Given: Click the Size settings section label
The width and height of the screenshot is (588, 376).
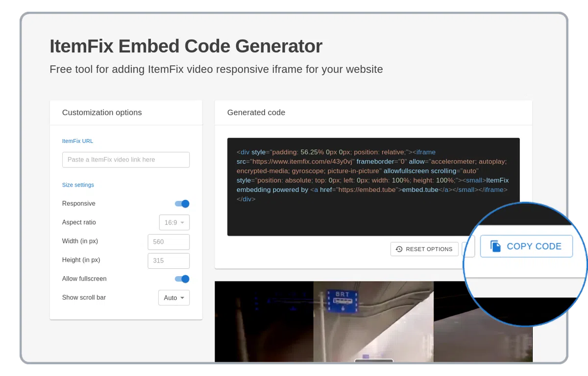Looking at the screenshot, I should click(x=78, y=185).
